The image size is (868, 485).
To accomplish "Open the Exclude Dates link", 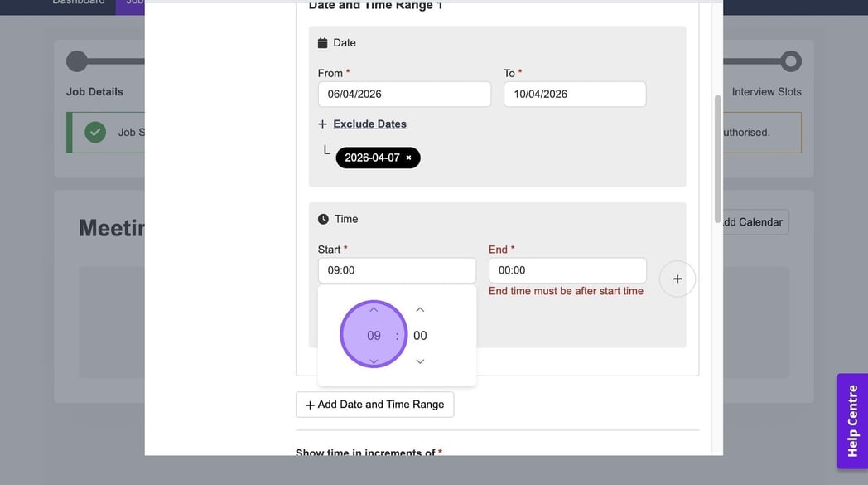I will pos(369,124).
